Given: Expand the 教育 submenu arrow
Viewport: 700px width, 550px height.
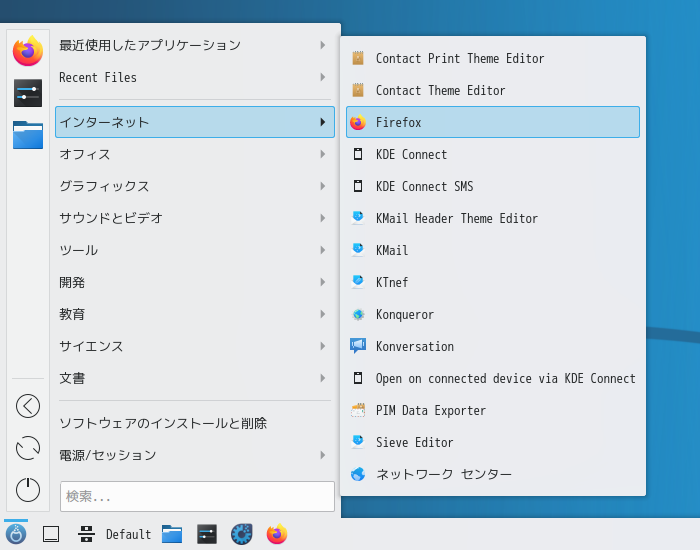Looking at the screenshot, I should 323,314.
